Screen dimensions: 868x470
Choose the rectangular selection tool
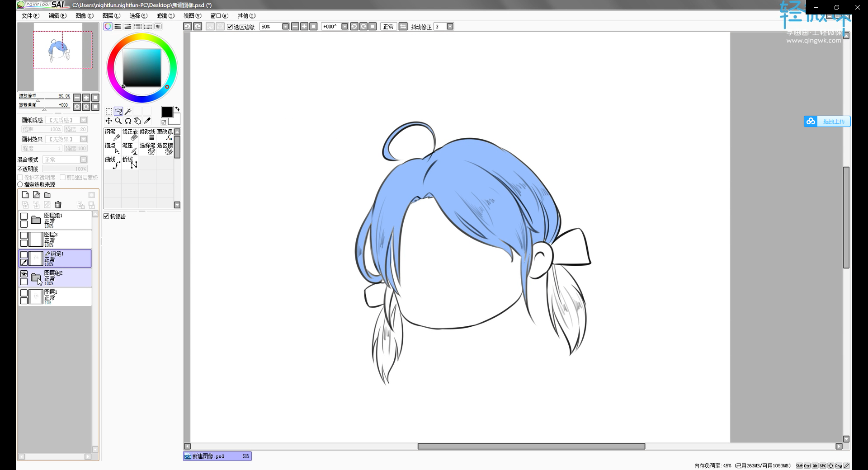pos(109,111)
